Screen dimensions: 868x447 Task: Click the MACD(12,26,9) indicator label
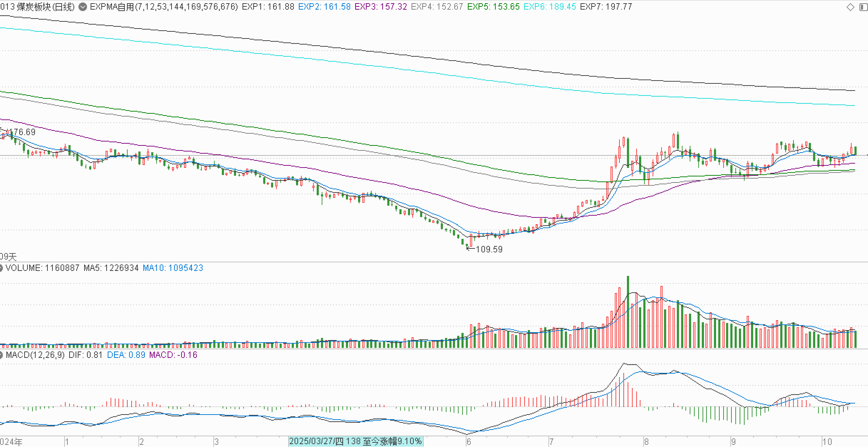click(x=35, y=355)
